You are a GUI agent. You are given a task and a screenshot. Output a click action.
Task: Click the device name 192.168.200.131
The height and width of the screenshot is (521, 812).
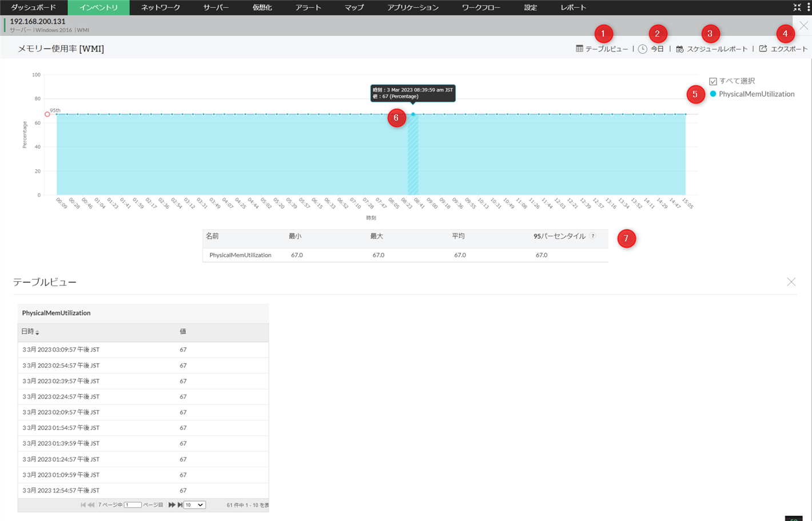(38, 21)
